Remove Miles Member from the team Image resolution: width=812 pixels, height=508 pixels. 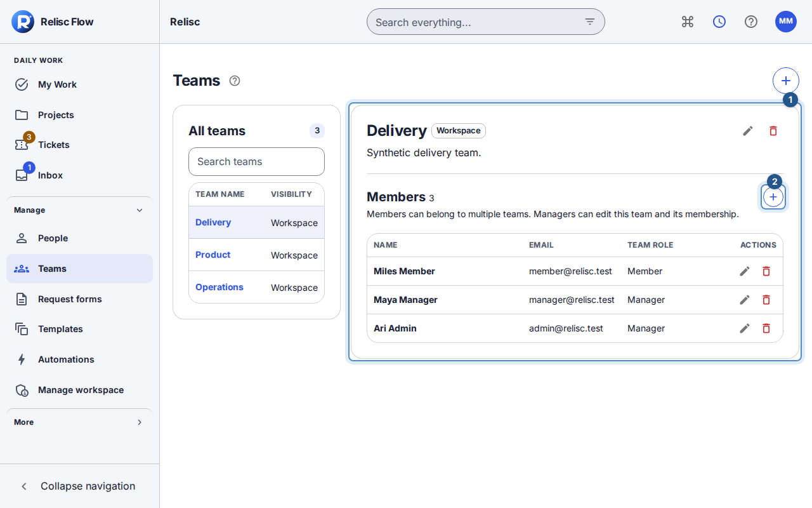766,271
